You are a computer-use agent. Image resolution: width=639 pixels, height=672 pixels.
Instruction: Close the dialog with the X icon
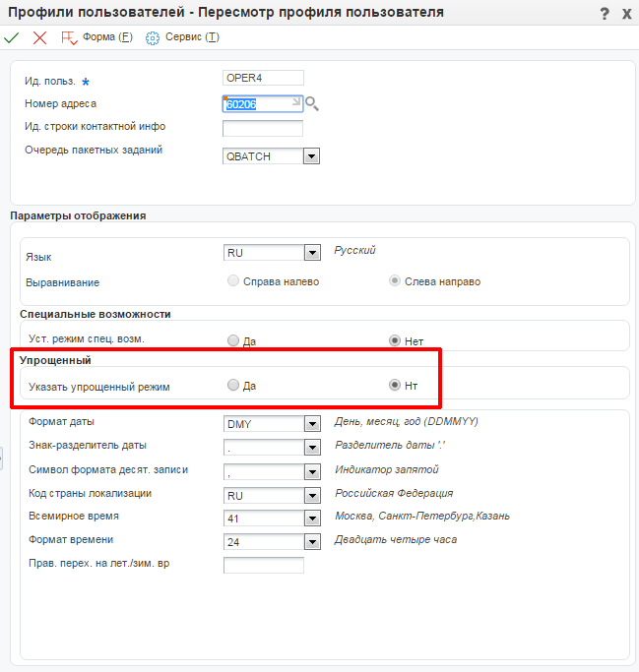click(626, 13)
